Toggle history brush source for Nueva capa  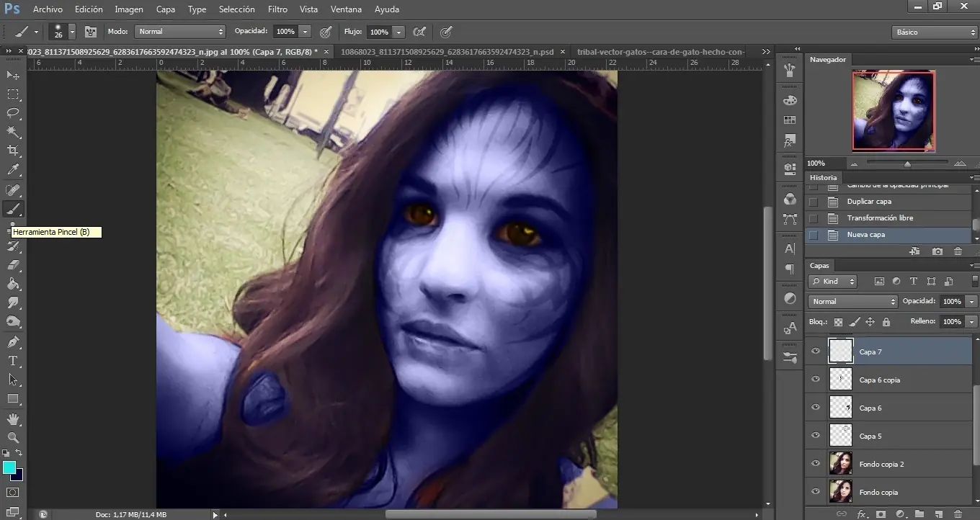click(814, 235)
